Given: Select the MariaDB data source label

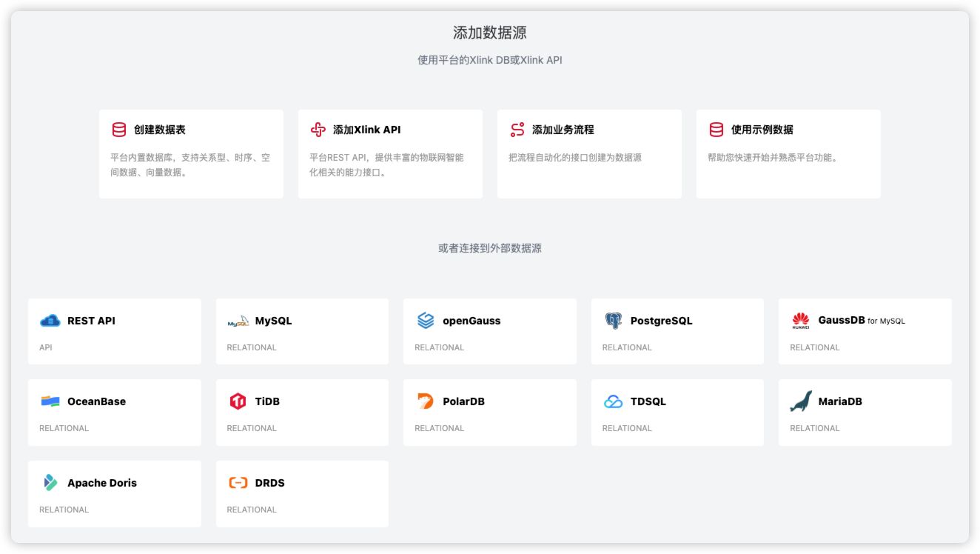Looking at the screenshot, I should coord(840,401).
